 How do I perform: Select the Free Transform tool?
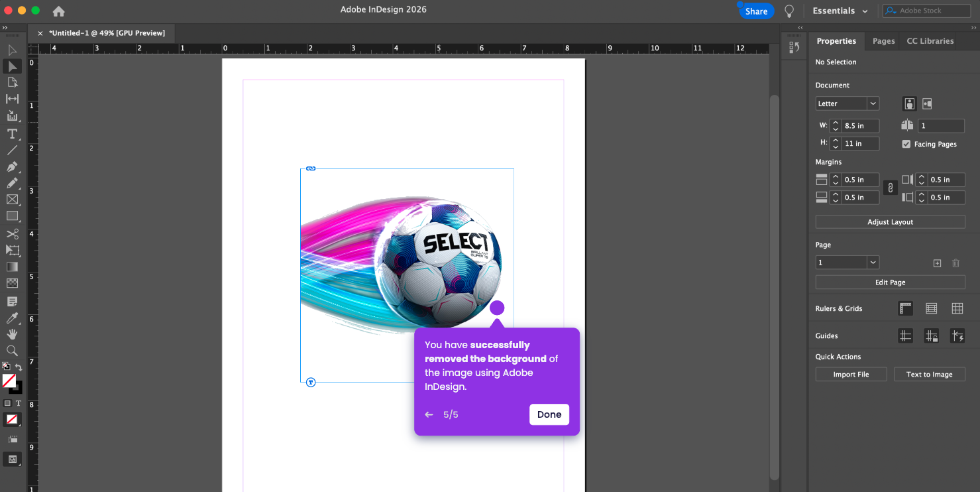(12, 250)
